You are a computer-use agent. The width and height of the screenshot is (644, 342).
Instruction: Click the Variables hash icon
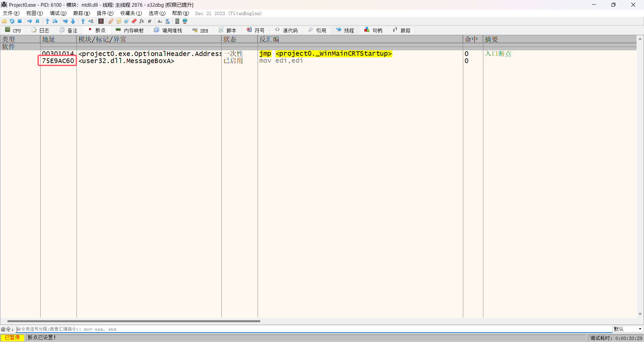point(150,21)
